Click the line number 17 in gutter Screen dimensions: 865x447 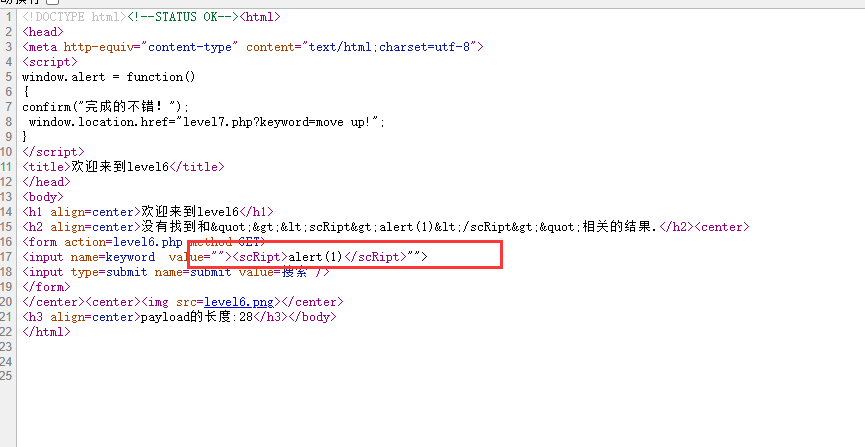point(6,257)
